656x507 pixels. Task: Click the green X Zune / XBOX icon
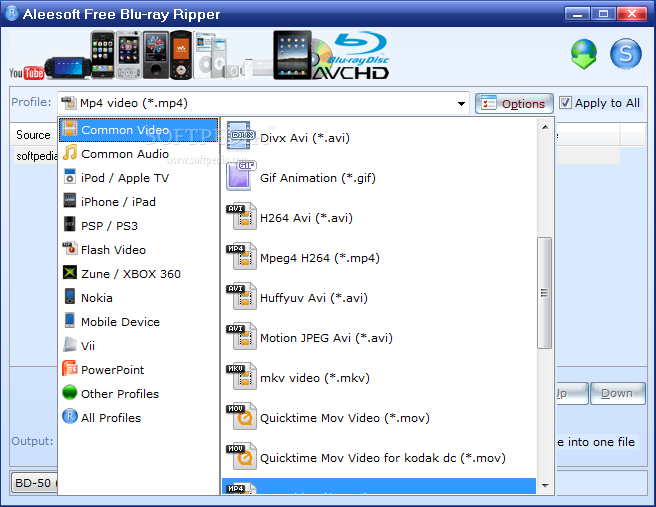tap(70, 273)
